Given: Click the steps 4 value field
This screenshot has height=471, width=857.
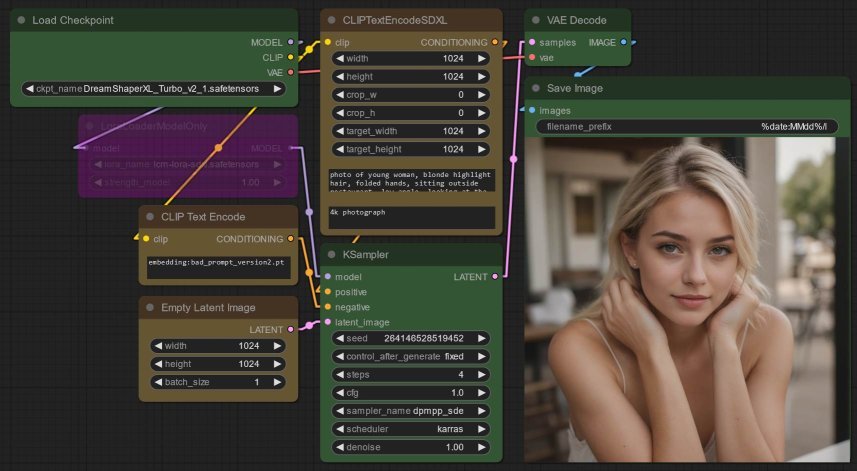Looking at the screenshot, I should coord(410,375).
